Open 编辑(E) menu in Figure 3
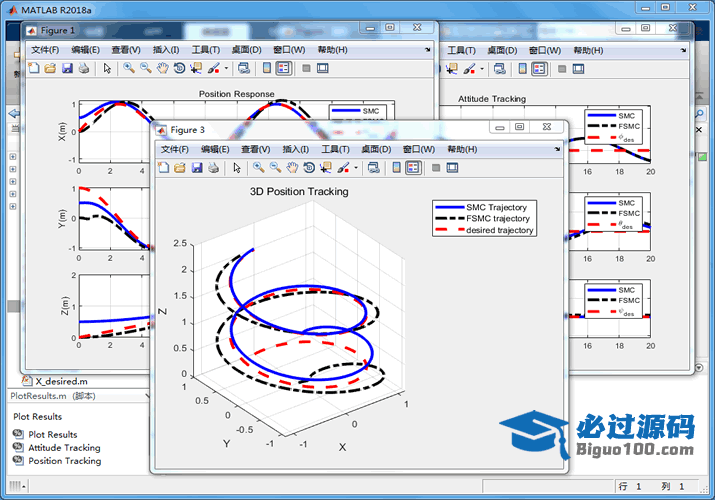Image resolution: width=715 pixels, height=500 pixels. click(x=215, y=149)
